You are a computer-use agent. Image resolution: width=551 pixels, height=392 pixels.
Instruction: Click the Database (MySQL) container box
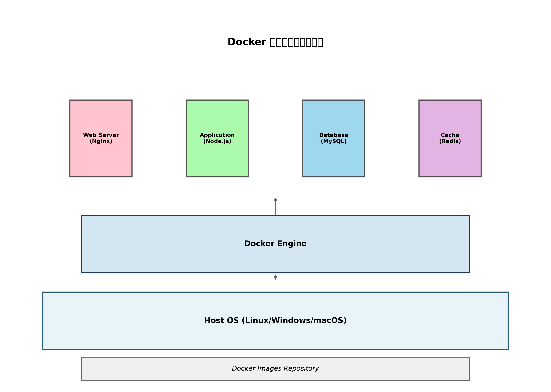334,138
